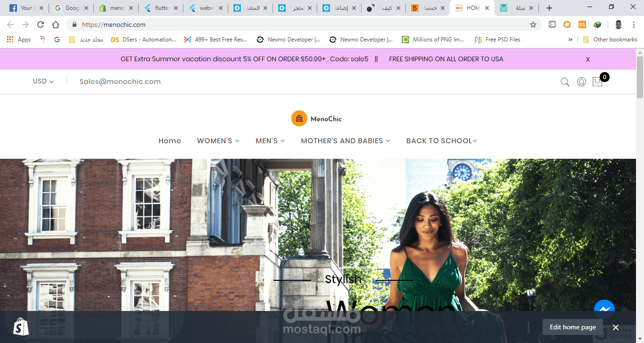Open the first Nexmo Developer bookmark

pyautogui.click(x=289, y=40)
